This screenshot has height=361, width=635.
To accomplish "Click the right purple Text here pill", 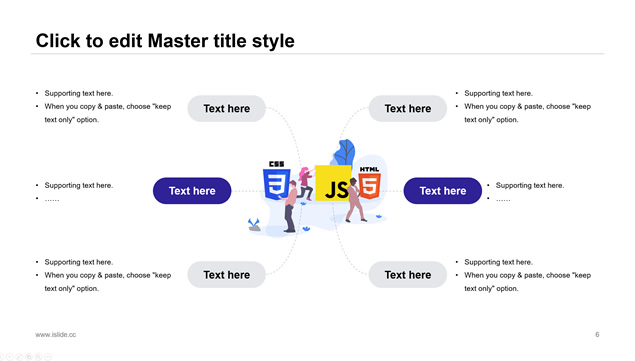I will tap(443, 191).
